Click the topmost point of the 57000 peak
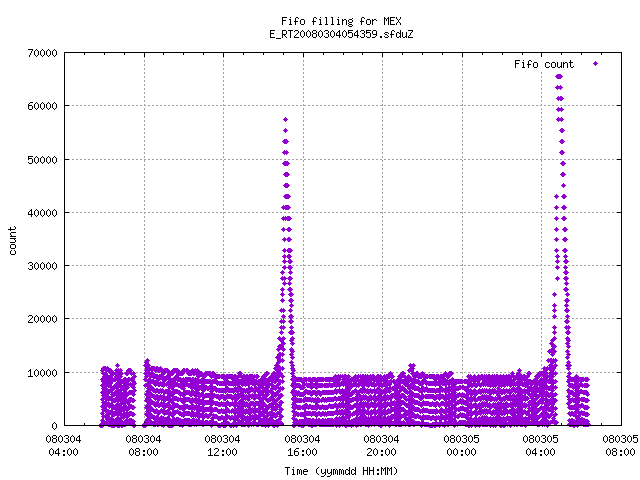Screen dimensions: 640x480 pyautogui.click(x=285, y=120)
